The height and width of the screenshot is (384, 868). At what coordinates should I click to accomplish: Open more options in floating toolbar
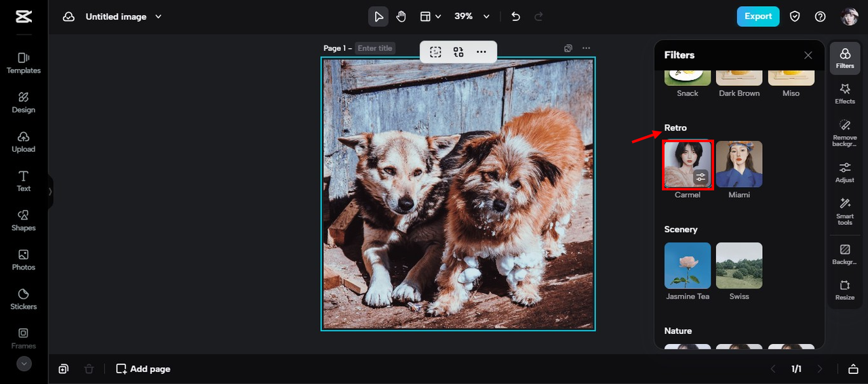[481, 51]
